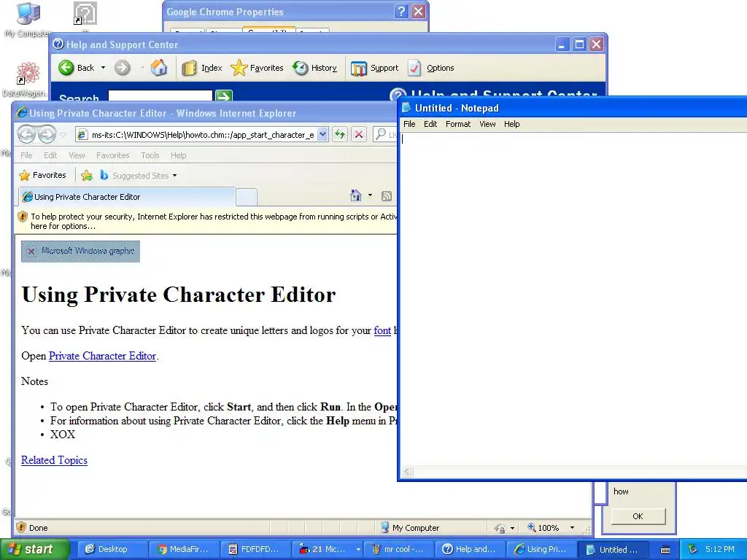Open Index in Help and Support Center

pos(202,68)
